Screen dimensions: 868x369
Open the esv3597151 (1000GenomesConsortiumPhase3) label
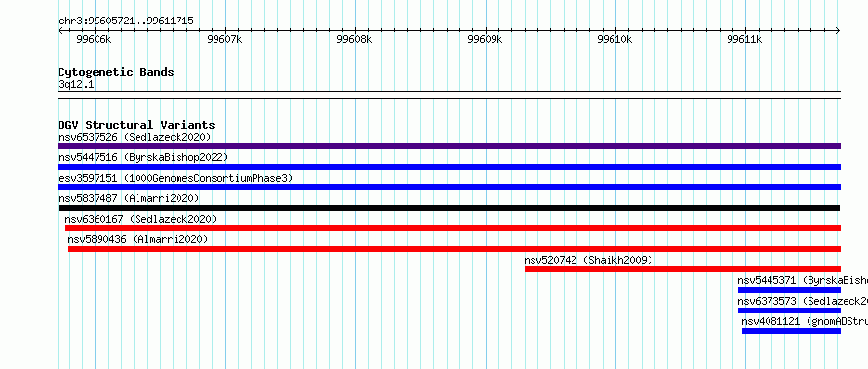click(x=176, y=178)
